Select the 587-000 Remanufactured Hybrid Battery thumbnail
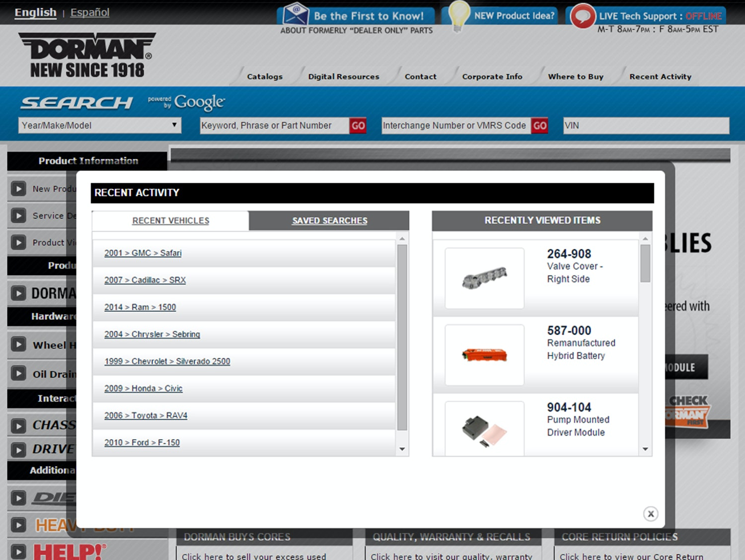 [x=484, y=354]
